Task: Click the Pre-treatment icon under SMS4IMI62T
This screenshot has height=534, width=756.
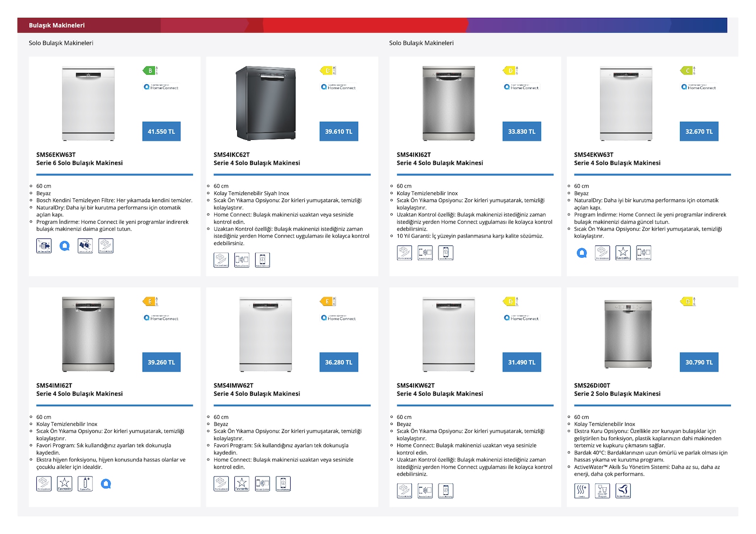Action: click(x=44, y=484)
